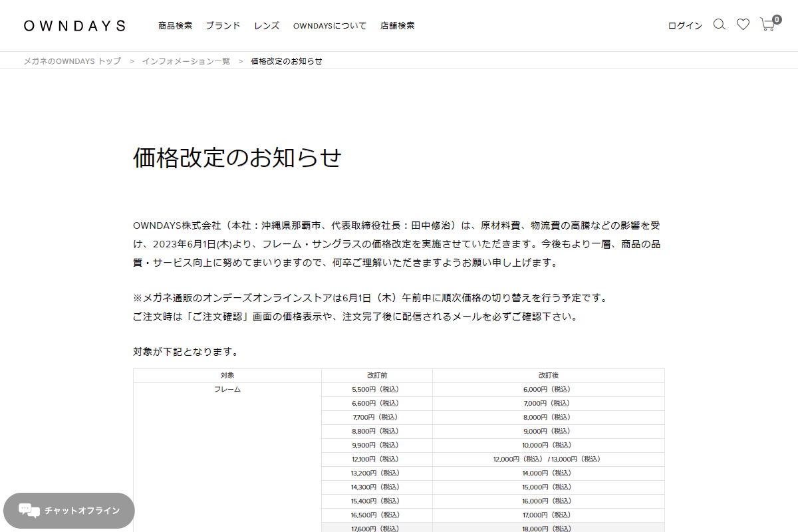Click the 対象 table header
798x532 pixels.
[x=227, y=375]
